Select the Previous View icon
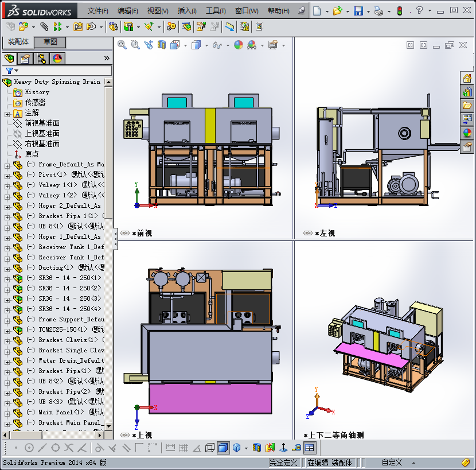Viewport: 476px width, 470px height. tap(149, 45)
